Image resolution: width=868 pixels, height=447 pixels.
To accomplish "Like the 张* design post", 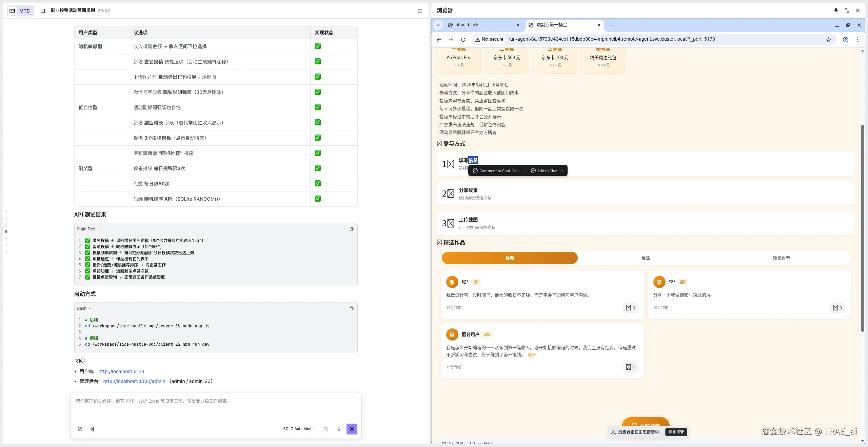I will [630, 308].
